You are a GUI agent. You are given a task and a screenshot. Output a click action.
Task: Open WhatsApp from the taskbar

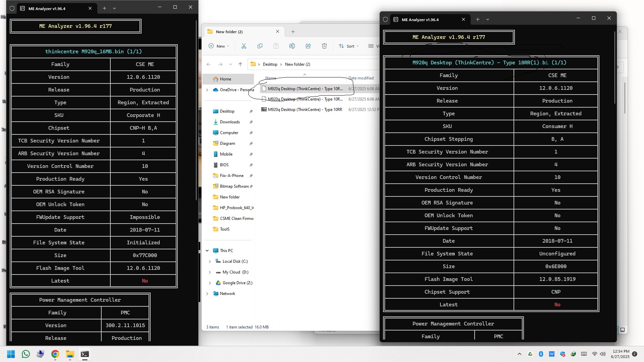(x=26, y=354)
